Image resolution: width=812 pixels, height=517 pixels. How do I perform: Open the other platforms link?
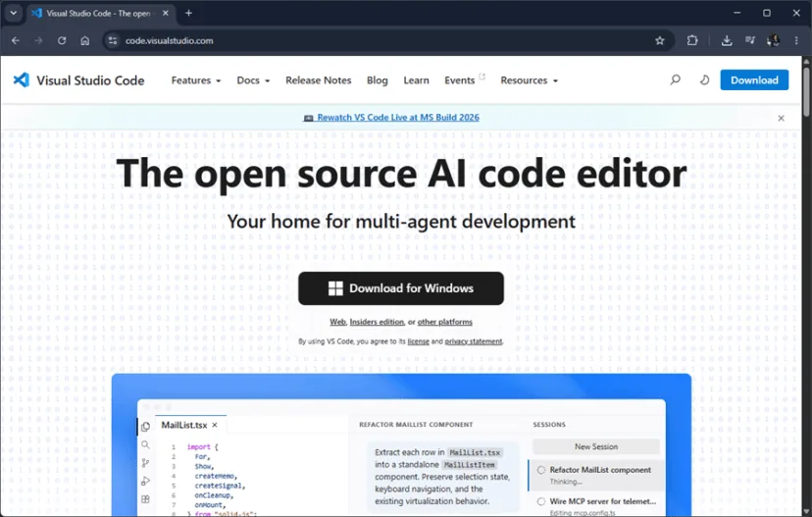445,322
